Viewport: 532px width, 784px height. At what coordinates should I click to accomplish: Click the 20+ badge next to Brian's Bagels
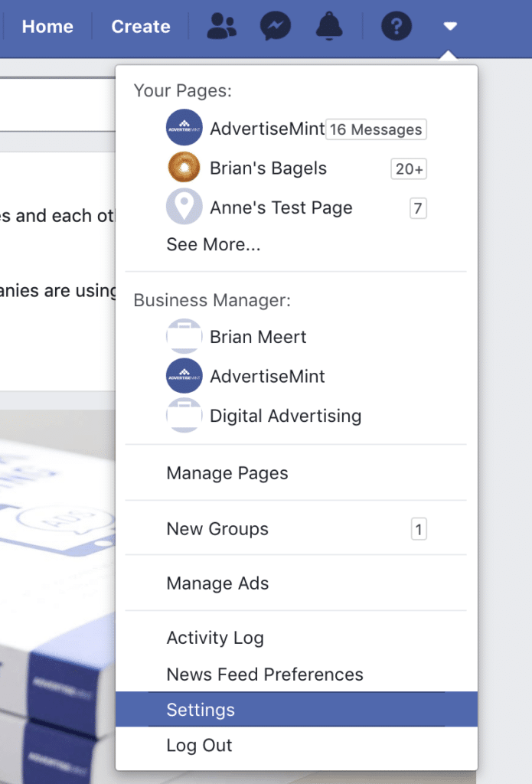pyautogui.click(x=409, y=169)
